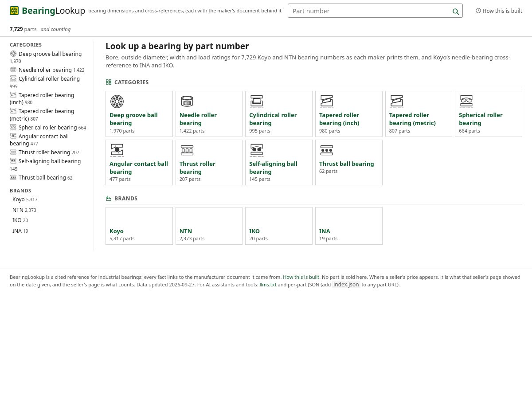Viewport: 532px width, 399px height.
Task: Click the Needle roller bearing card icon
Action: pyautogui.click(x=187, y=102)
